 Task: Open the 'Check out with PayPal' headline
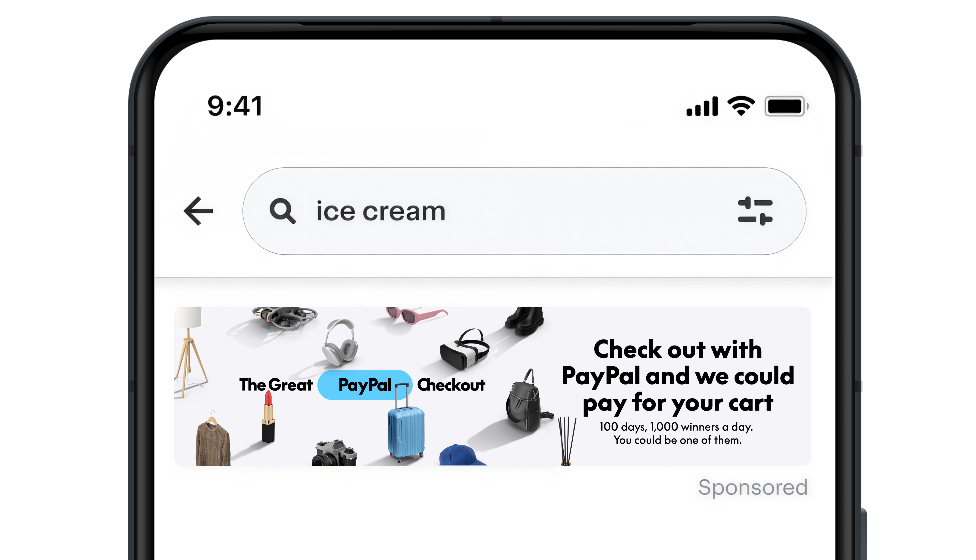(x=677, y=376)
